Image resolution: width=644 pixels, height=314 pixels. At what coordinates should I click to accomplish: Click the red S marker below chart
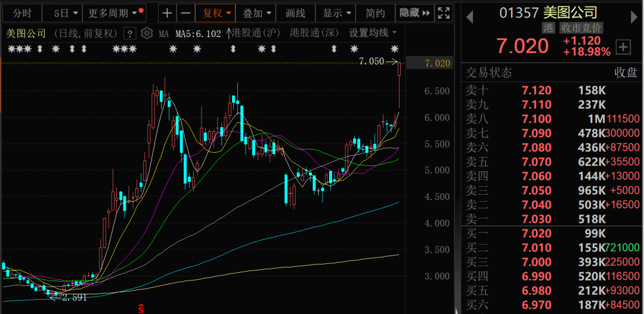pos(141,309)
